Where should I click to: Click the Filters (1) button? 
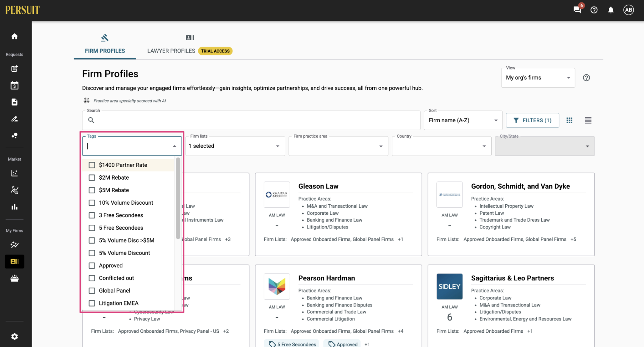tap(532, 120)
